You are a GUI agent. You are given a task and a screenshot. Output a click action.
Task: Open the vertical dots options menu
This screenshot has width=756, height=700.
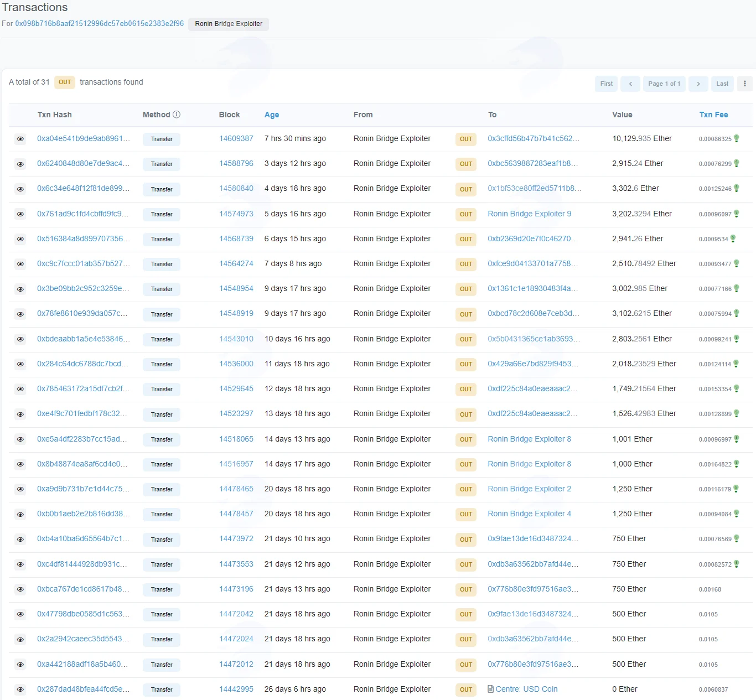[745, 84]
